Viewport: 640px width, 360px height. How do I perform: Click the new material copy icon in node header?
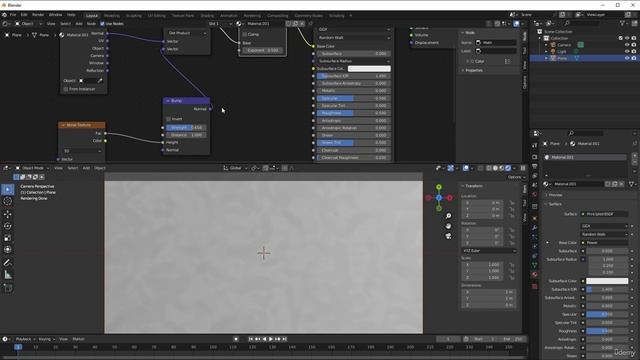coord(295,24)
